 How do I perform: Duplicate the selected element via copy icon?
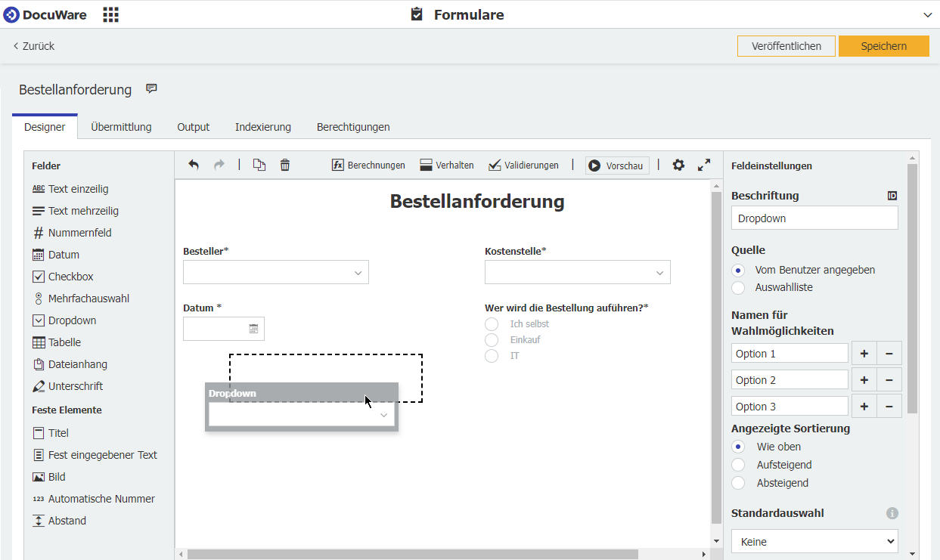(x=259, y=165)
